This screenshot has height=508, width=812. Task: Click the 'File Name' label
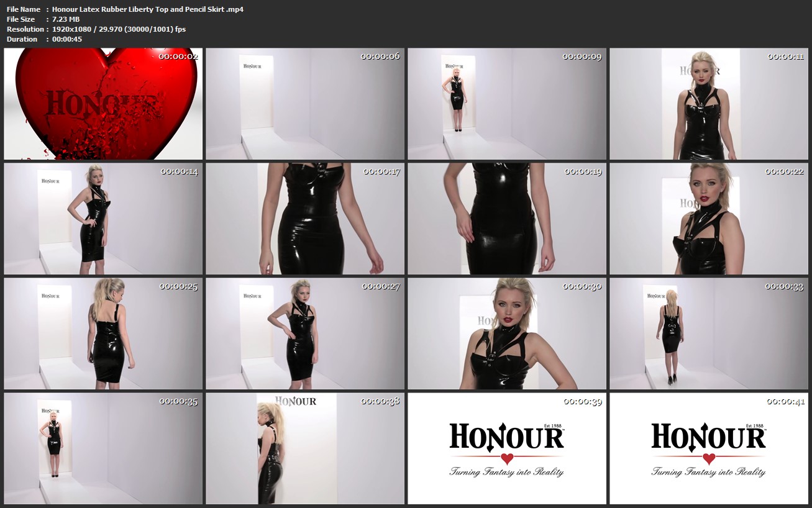coord(24,9)
